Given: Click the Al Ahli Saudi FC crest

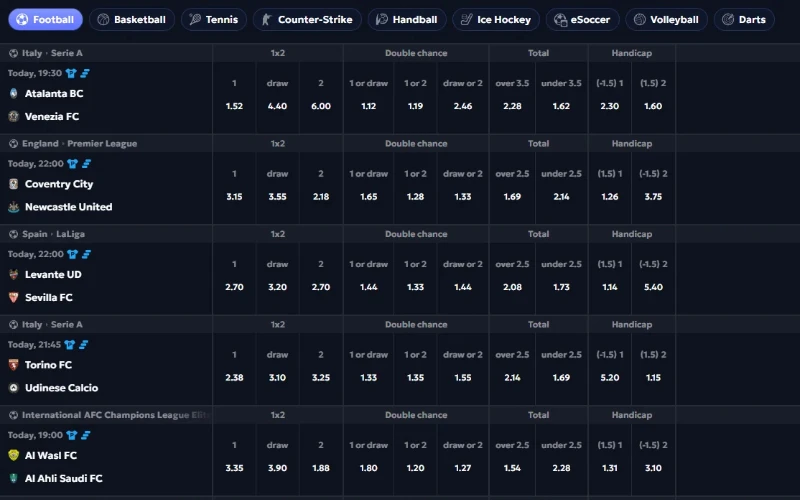Looking at the screenshot, I should 14,478.
